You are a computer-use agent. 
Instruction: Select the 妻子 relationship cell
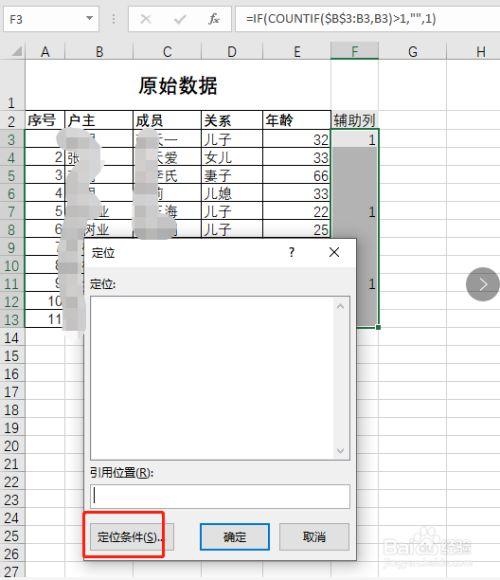(232, 175)
